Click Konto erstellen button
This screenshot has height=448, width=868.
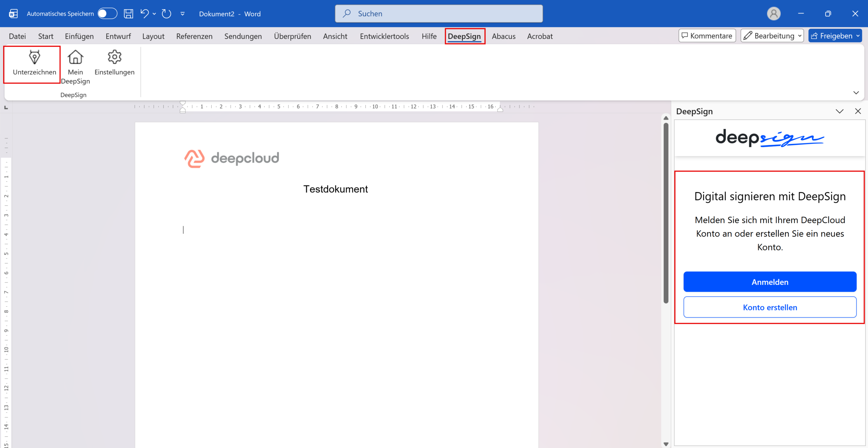click(770, 307)
